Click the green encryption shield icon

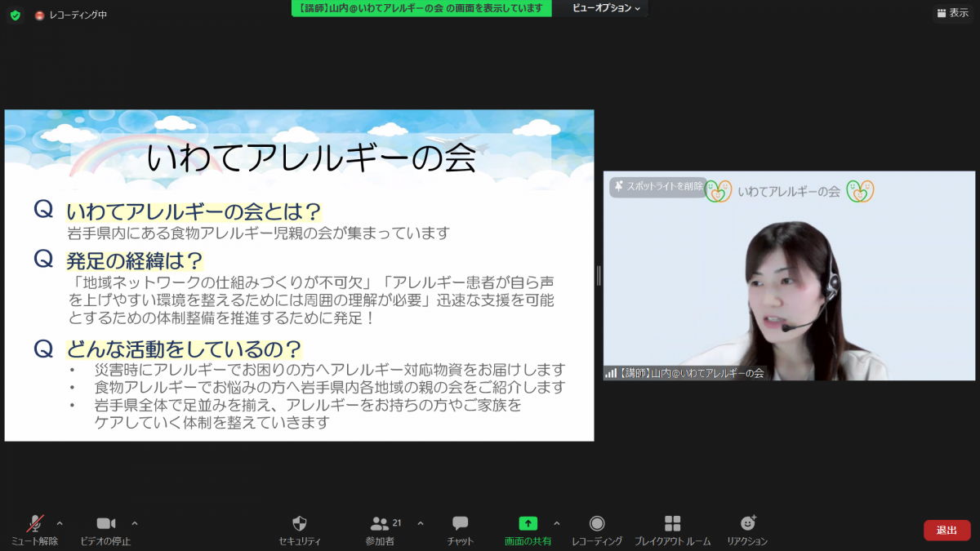pyautogui.click(x=16, y=15)
